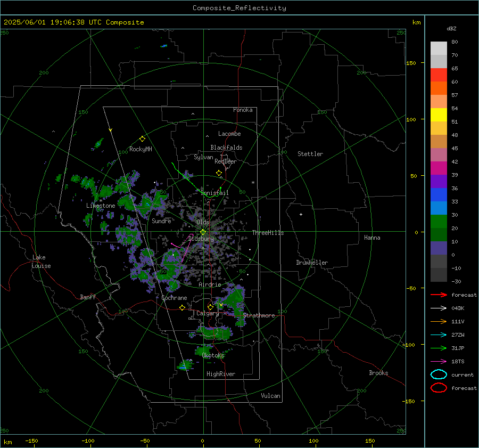Image resolution: width=479 pixels, height=448 pixels.
Task: Click the white plus marker near Stettler county
Action: click(x=301, y=214)
